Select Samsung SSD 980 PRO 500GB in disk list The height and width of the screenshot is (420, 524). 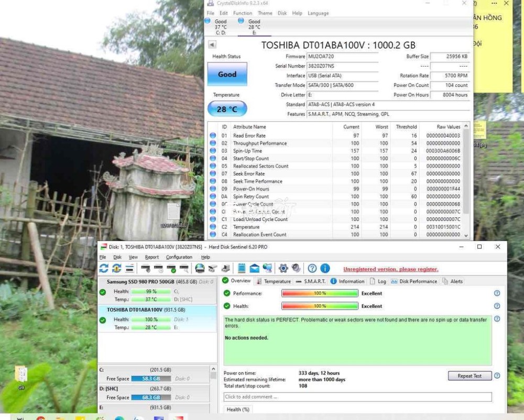click(157, 291)
